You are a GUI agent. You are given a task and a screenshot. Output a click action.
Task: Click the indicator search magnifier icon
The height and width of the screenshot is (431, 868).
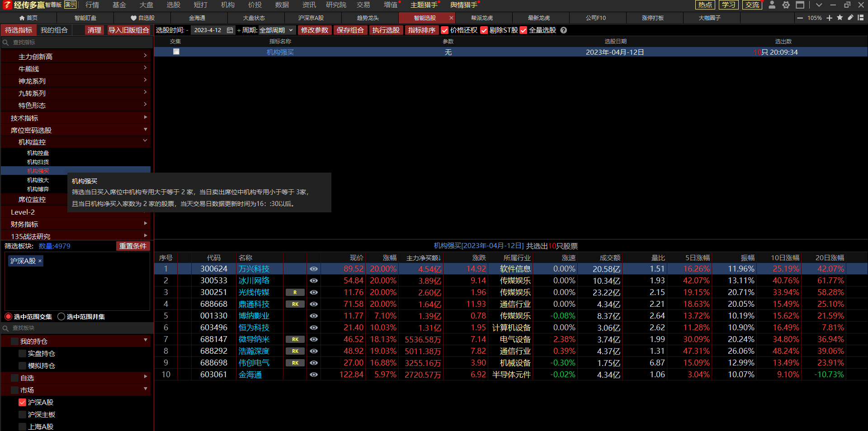pos(6,42)
